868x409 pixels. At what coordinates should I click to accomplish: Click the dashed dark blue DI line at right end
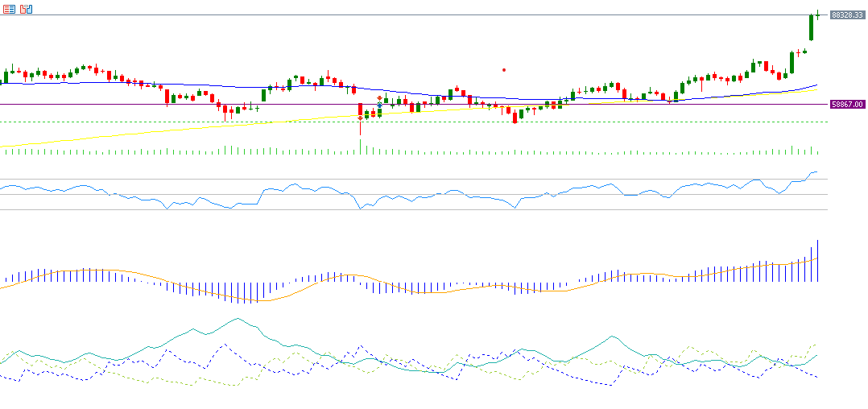815,376
